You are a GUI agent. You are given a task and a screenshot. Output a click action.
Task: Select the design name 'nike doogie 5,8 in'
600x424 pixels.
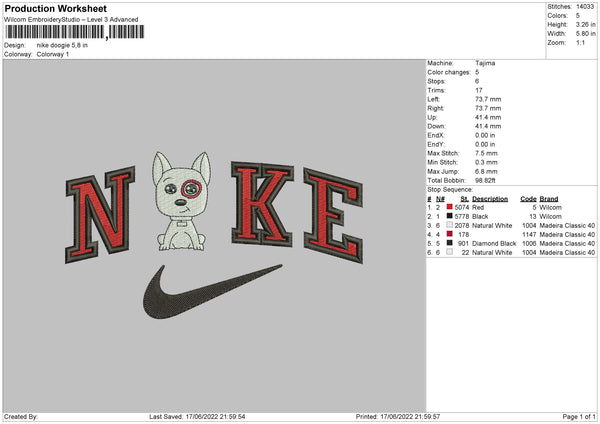(x=62, y=45)
